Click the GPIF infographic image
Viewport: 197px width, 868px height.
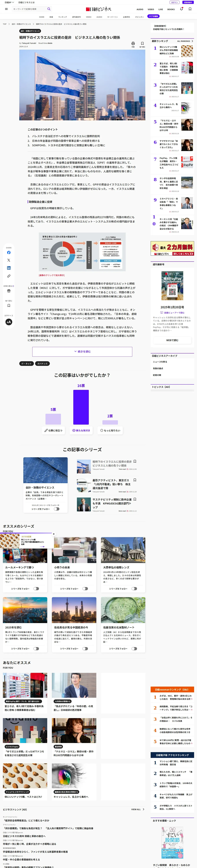point(82,252)
